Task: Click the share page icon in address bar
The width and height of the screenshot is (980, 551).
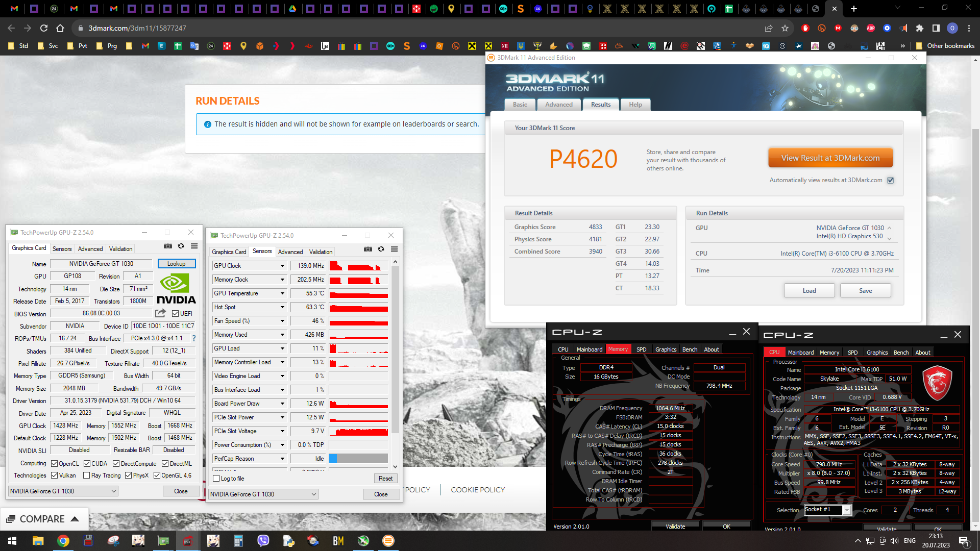Action: click(769, 28)
